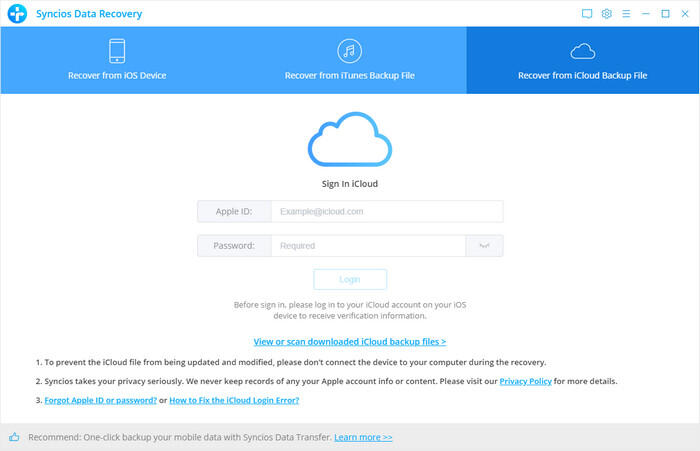The height and width of the screenshot is (451, 700).
Task: Open How to Fix the iCloud Login Error
Action: 234,400
